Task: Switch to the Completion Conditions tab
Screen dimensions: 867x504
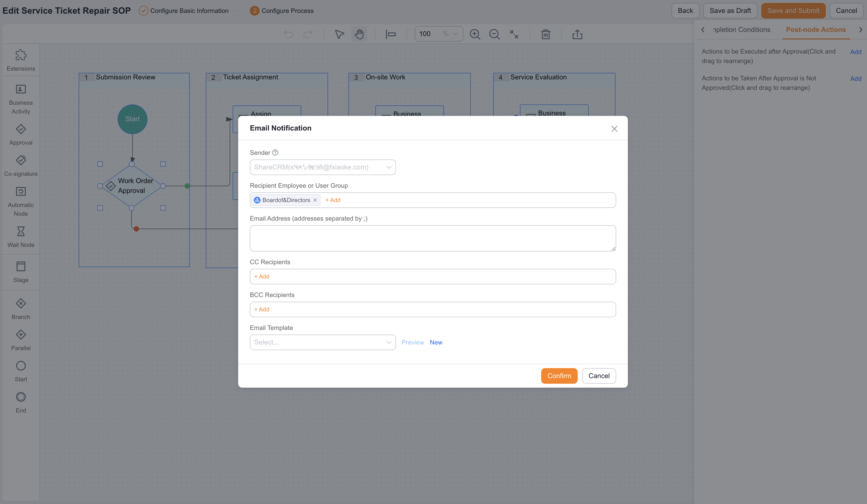Action: pos(741,30)
